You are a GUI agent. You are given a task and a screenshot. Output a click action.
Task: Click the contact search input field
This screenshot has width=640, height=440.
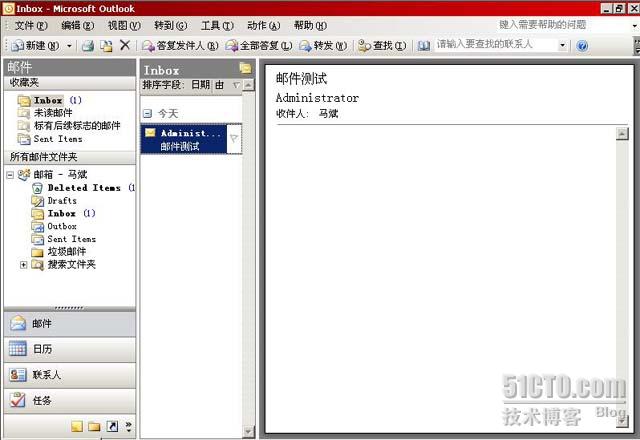point(495,45)
